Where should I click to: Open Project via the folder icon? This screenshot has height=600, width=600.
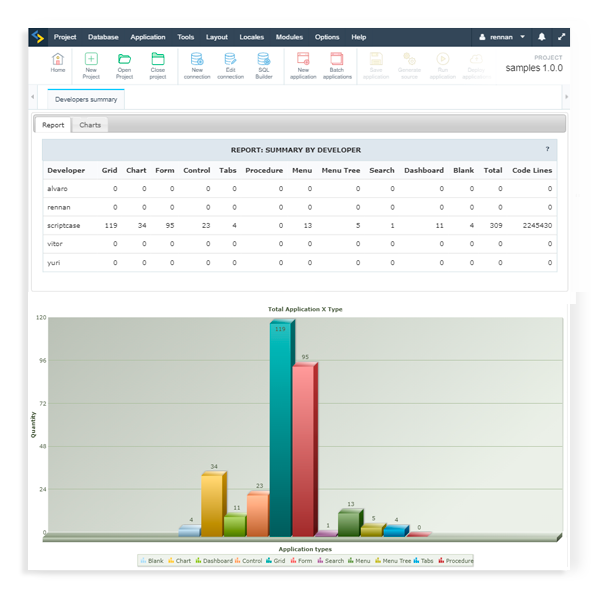[124, 64]
